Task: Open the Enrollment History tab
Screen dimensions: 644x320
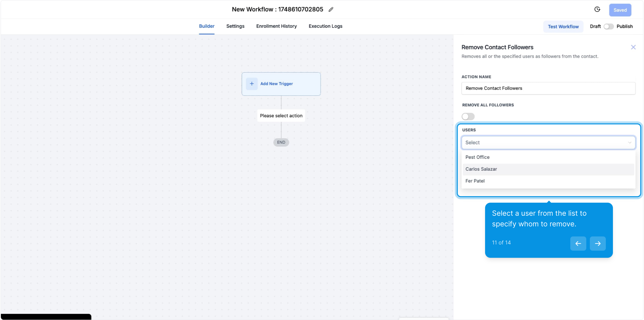Action: point(276,26)
